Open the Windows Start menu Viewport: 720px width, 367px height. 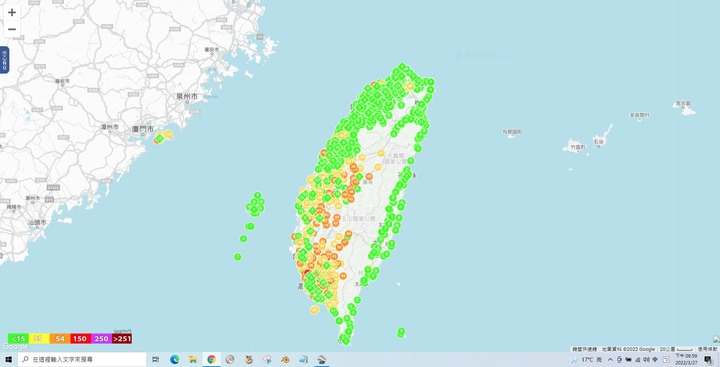(x=8, y=360)
